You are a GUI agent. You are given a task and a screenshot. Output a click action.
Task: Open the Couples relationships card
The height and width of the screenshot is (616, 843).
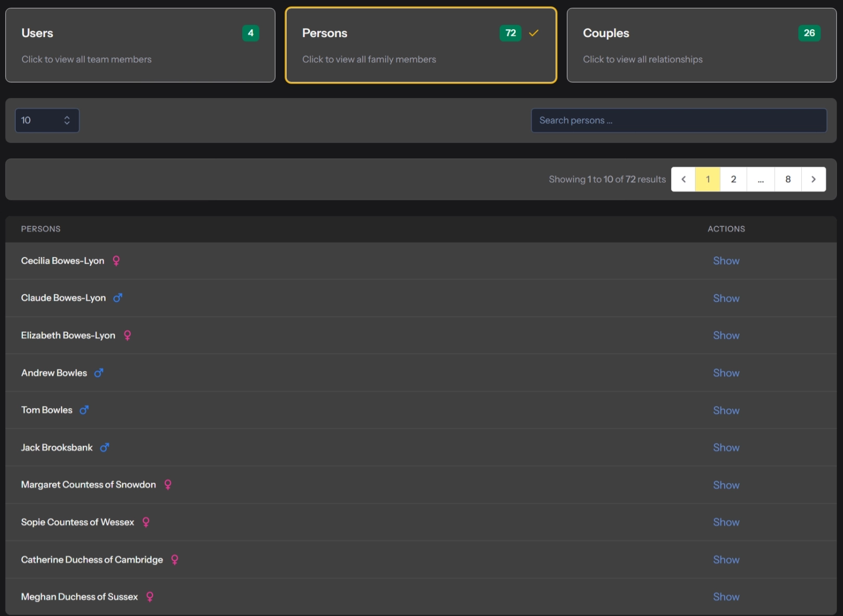point(701,45)
